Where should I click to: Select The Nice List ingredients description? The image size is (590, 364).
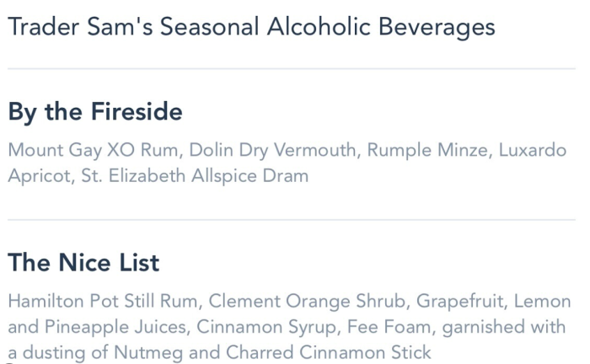coord(289,327)
